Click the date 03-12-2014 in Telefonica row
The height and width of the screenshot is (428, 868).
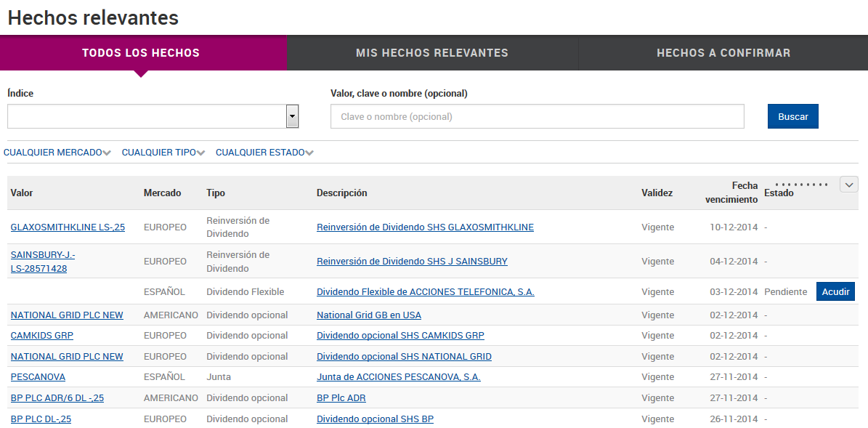734,292
